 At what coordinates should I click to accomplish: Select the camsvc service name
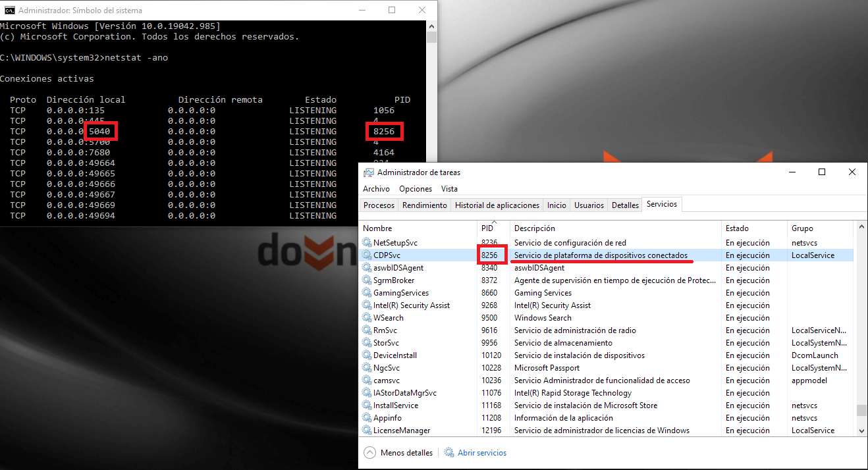387,380
